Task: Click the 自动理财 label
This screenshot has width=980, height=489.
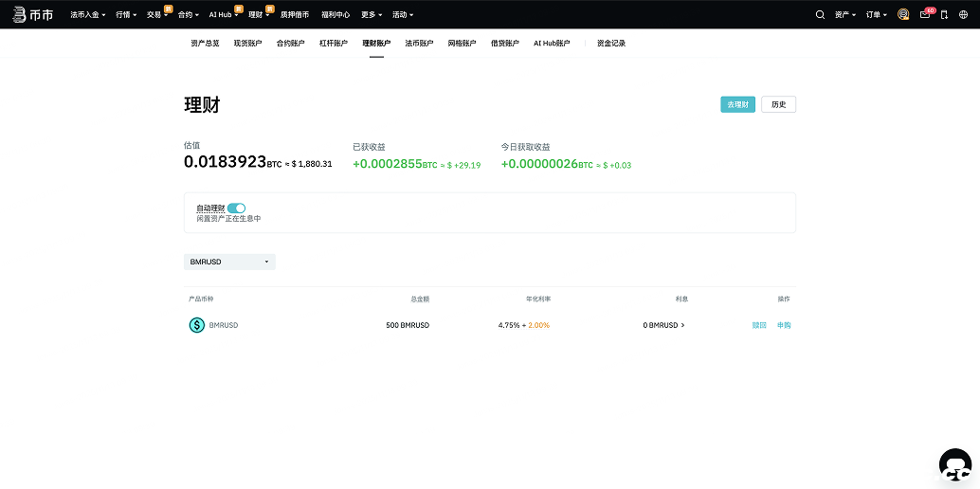Action: pos(210,208)
